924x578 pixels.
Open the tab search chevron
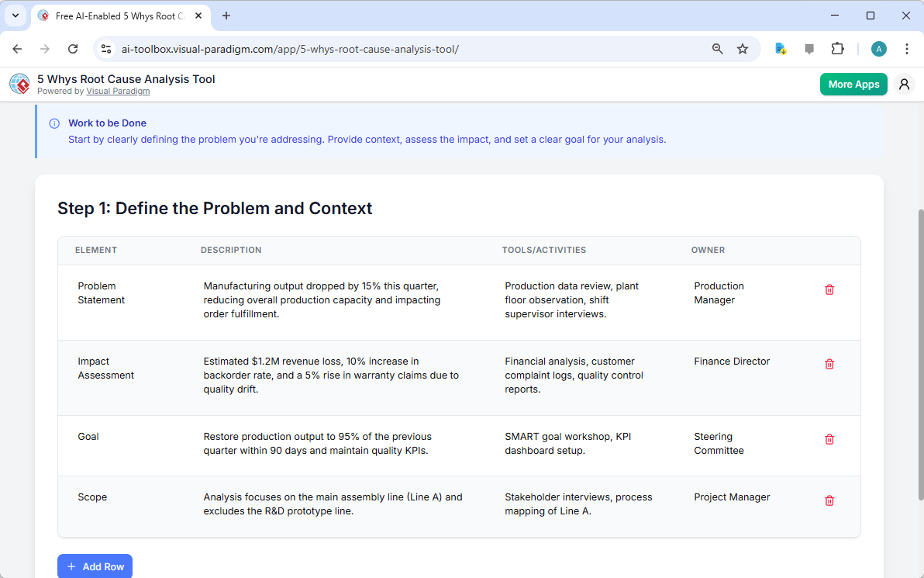[x=15, y=16]
